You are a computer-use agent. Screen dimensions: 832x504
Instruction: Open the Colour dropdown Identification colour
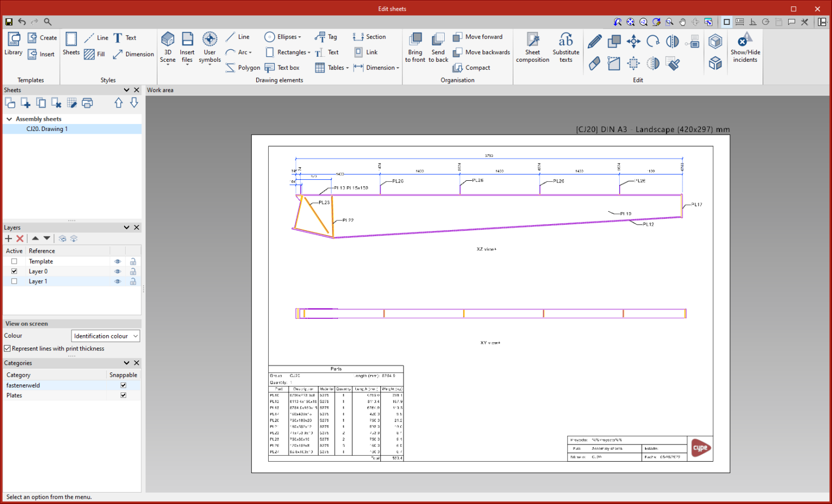[x=106, y=336]
